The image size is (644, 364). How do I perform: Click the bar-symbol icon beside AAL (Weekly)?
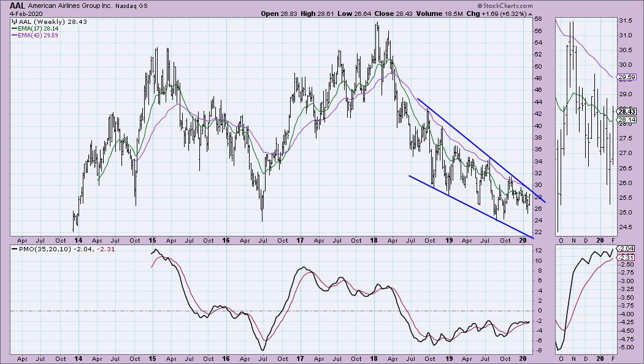click(x=14, y=21)
